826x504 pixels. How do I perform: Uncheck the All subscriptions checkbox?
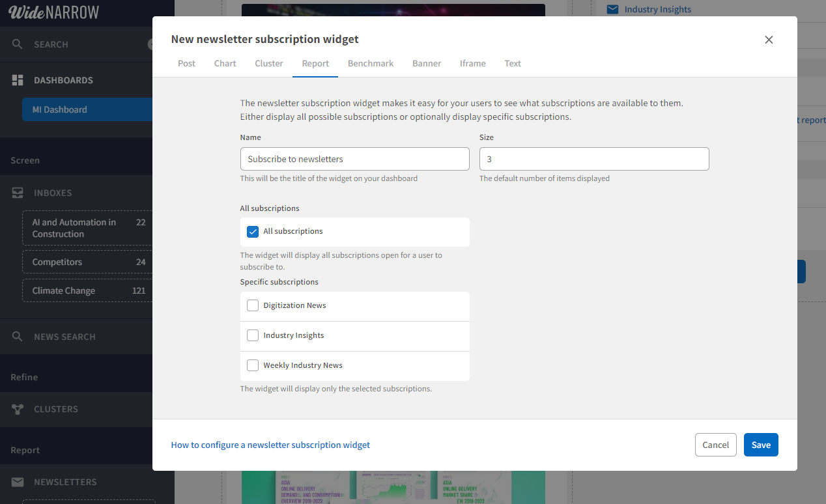pyautogui.click(x=253, y=232)
